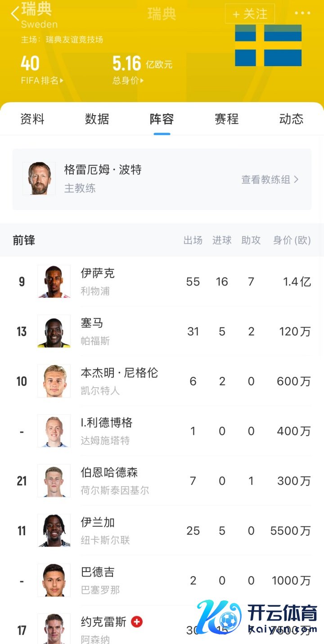Viewport: 324px width, 644px height.
Task: Sort by 身价 column header
Action: tap(292, 240)
